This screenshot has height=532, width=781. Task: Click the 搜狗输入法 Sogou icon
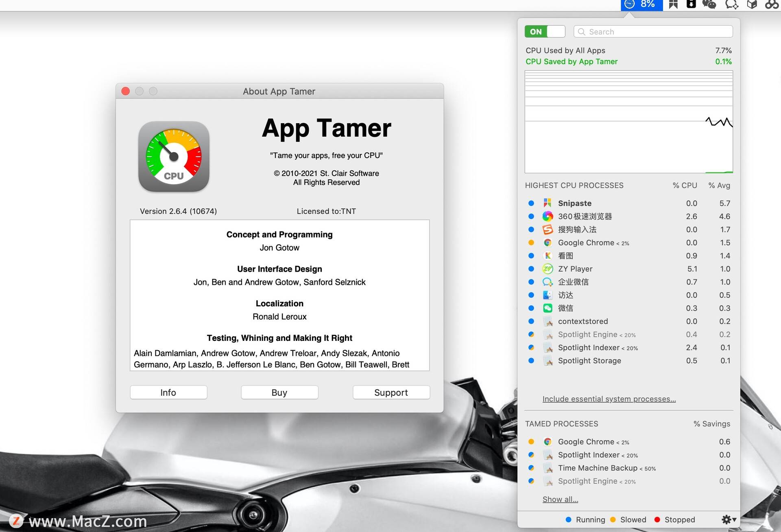[548, 229]
